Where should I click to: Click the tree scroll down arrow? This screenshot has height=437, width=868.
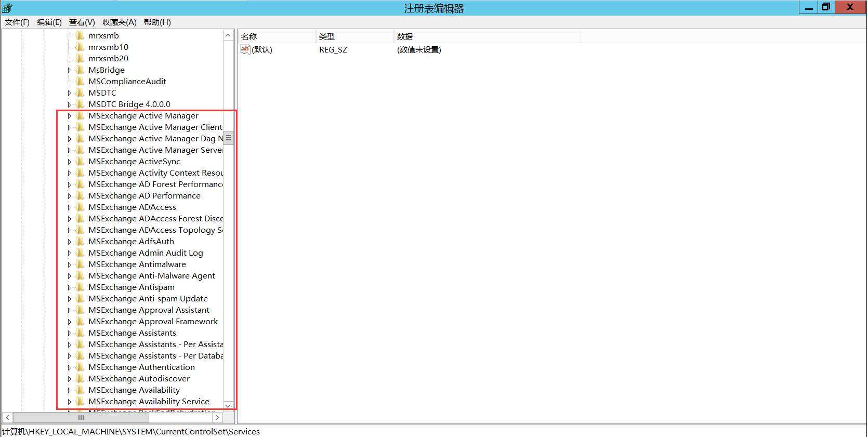(x=228, y=405)
